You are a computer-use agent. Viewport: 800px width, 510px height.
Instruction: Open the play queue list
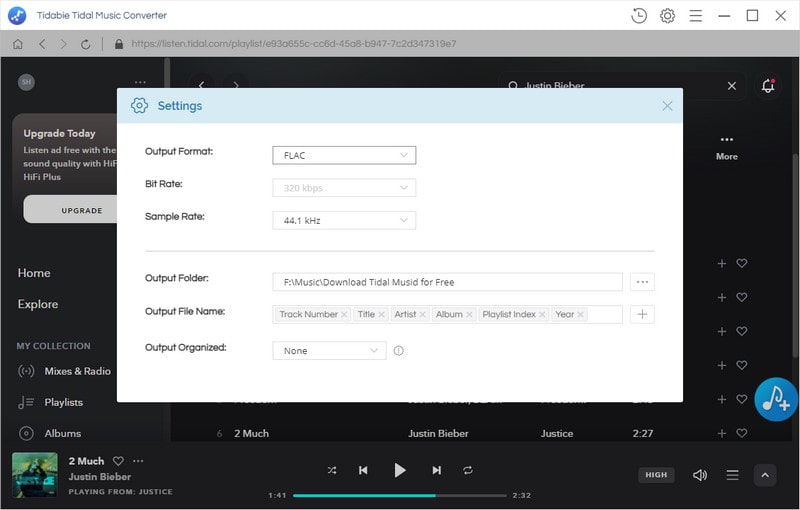(x=733, y=475)
